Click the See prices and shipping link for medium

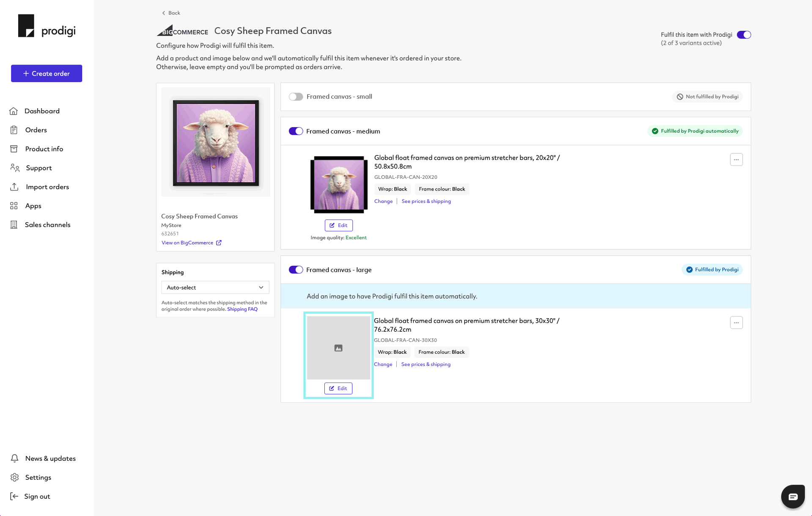(x=426, y=201)
